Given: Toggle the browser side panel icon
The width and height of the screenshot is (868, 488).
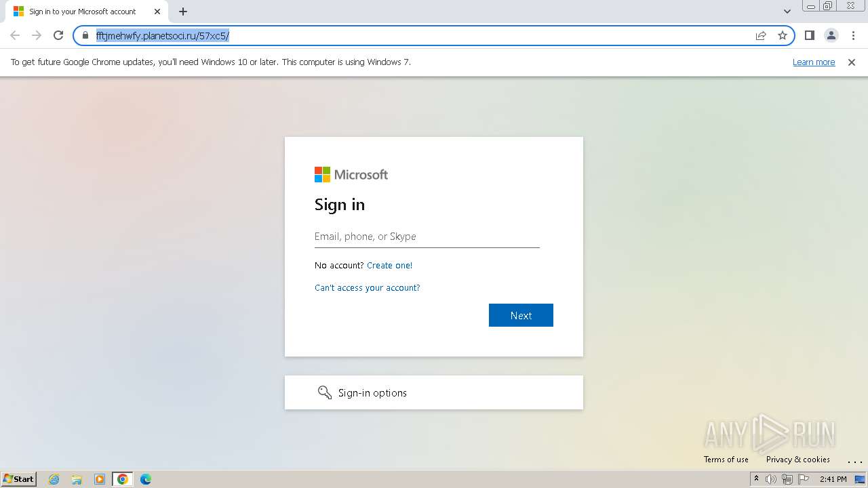Looking at the screenshot, I should pyautogui.click(x=809, y=35).
